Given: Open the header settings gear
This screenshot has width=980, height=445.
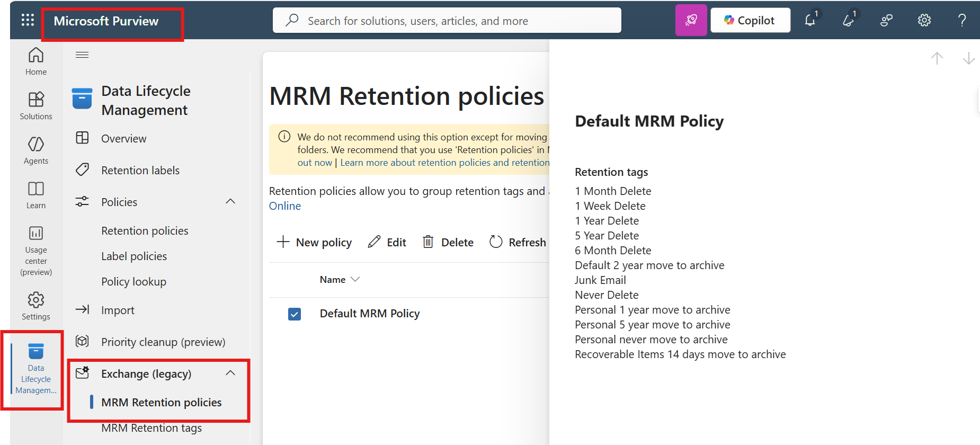Looking at the screenshot, I should pyautogui.click(x=924, y=21).
